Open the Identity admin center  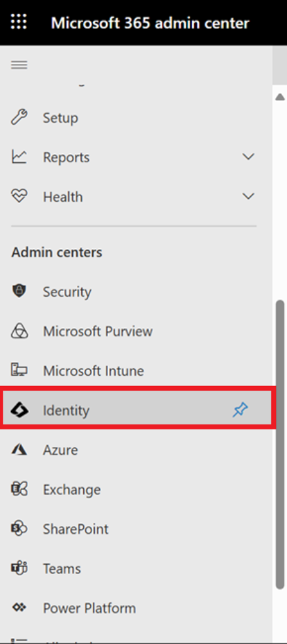(x=138, y=410)
